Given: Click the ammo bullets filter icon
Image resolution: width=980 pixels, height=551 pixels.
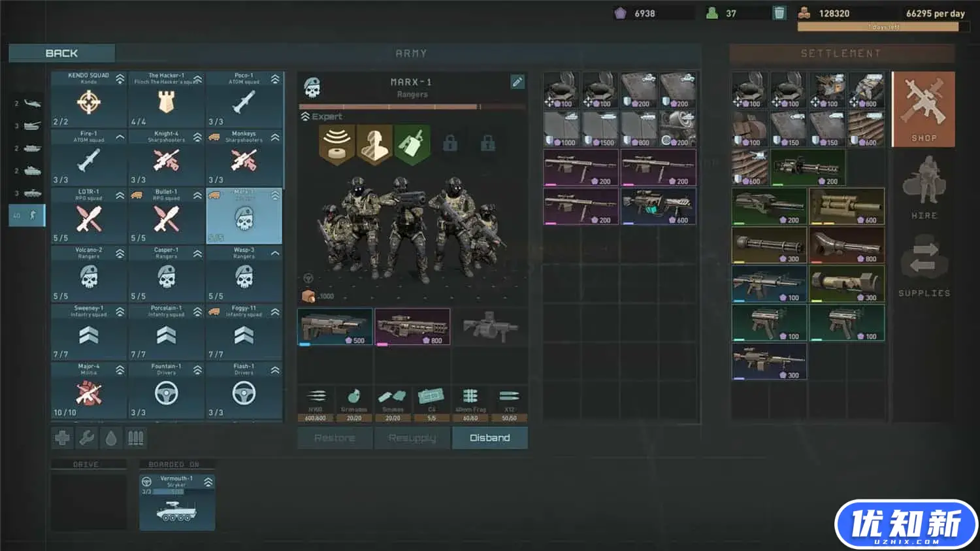Looking at the screenshot, I should [135, 438].
